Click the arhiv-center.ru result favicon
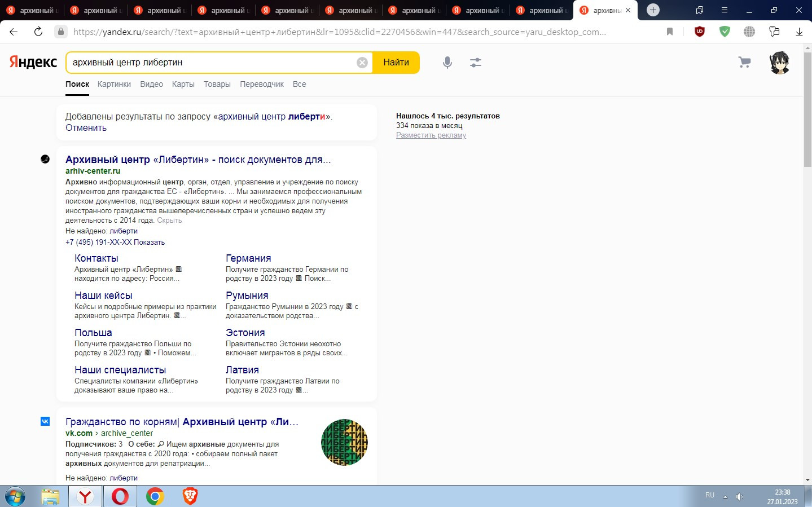812x507 pixels. [45, 159]
